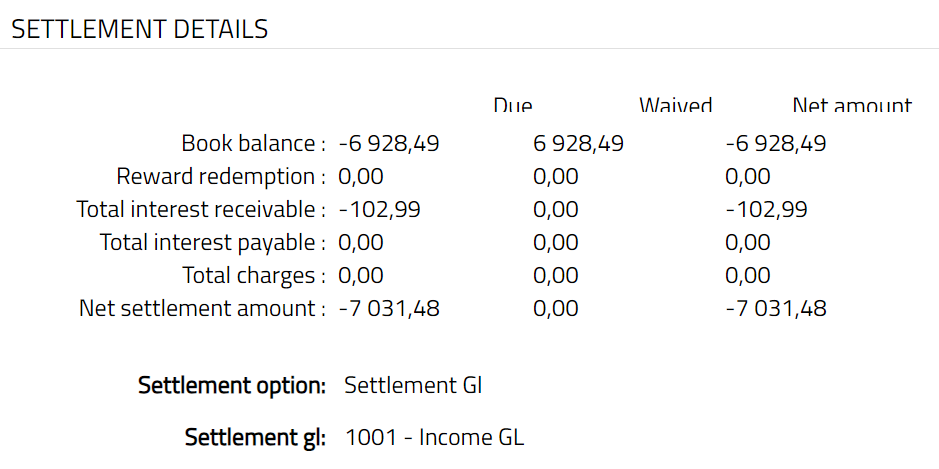Click the Settlement option value Settlement Gl
939x469 pixels.
click(x=413, y=385)
